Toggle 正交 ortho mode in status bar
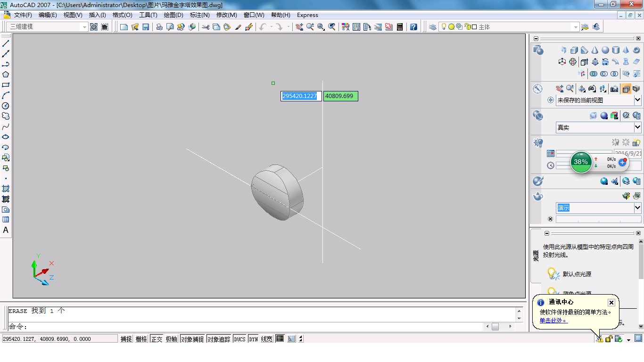Viewport: 644px width, 362px height. point(157,339)
